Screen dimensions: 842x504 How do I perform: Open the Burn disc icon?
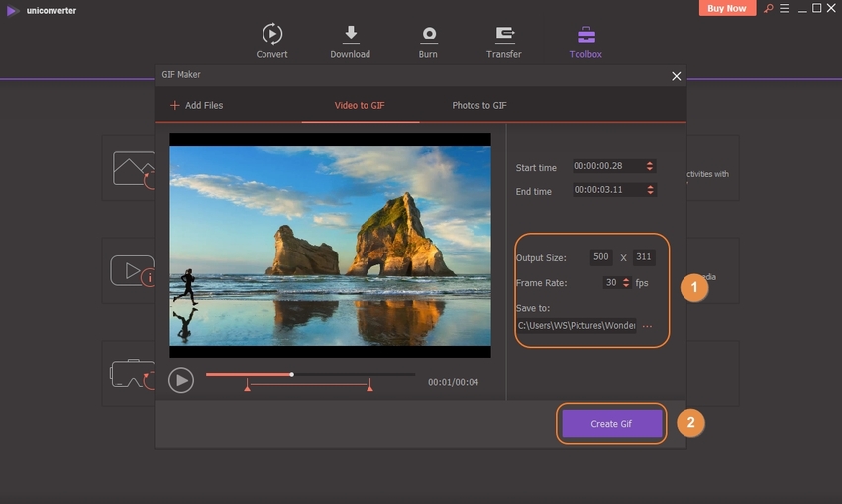(x=428, y=35)
